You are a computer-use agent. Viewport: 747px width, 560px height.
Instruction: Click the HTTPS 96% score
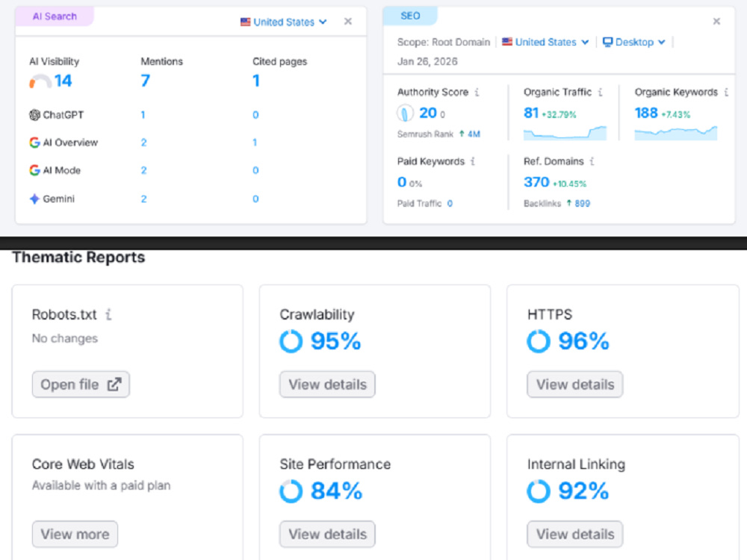click(x=583, y=341)
